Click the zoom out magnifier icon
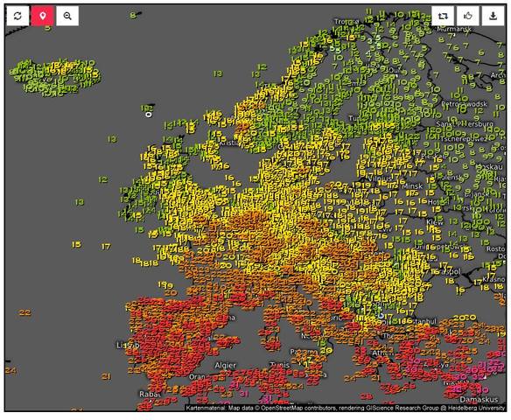Viewport: 511px width, 420px height. tap(67, 16)
